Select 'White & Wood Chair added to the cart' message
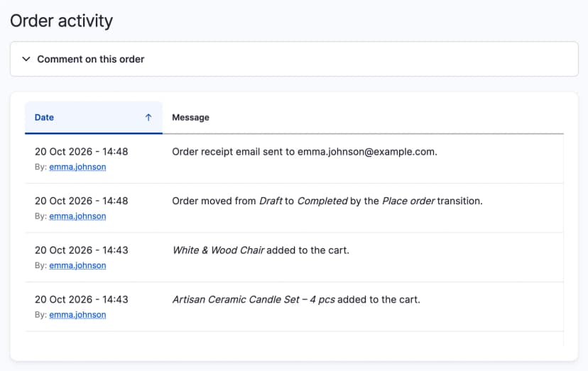588x371 pixels. (x=261, y=250)
